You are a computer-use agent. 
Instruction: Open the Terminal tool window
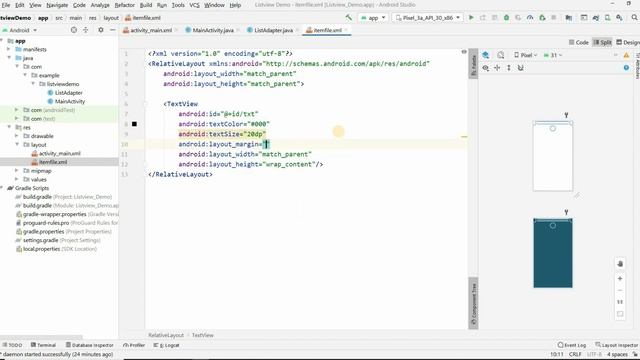click(x=44, y=345)
